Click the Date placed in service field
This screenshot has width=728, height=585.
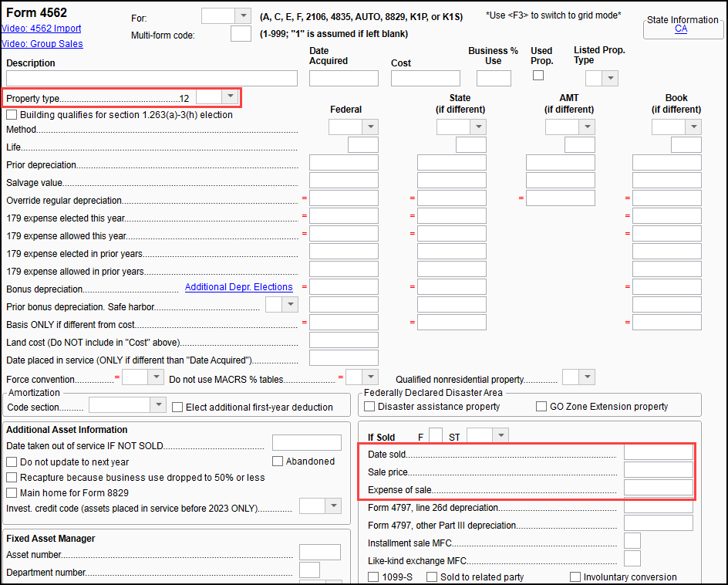(x=344, y=358)
